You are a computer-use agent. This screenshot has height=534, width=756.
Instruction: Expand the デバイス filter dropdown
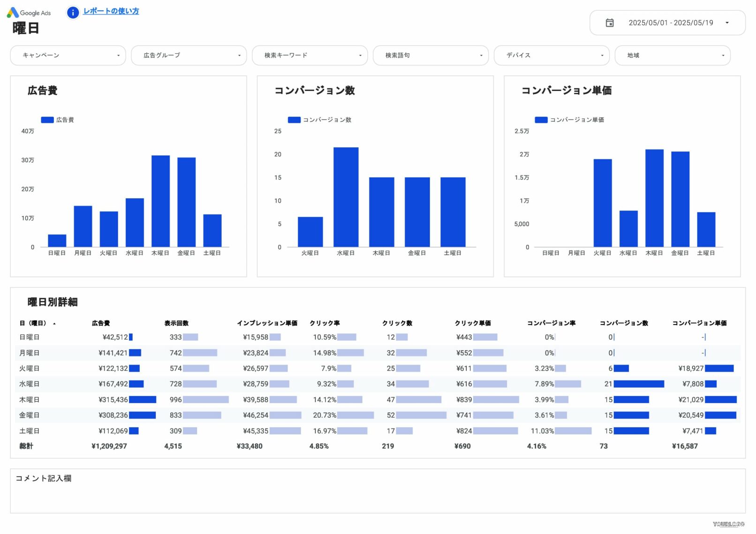(x=552, y=55)
